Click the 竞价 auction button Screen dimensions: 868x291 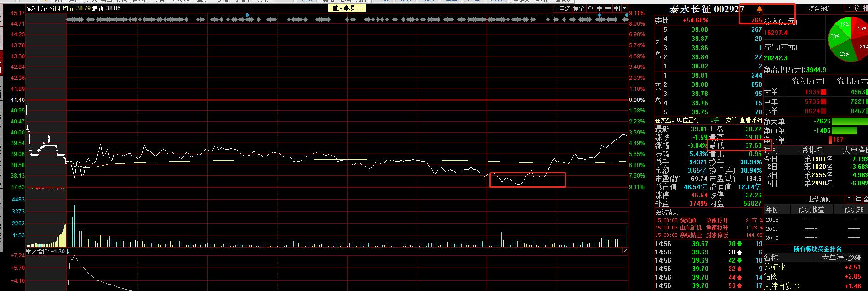(578, 8)
